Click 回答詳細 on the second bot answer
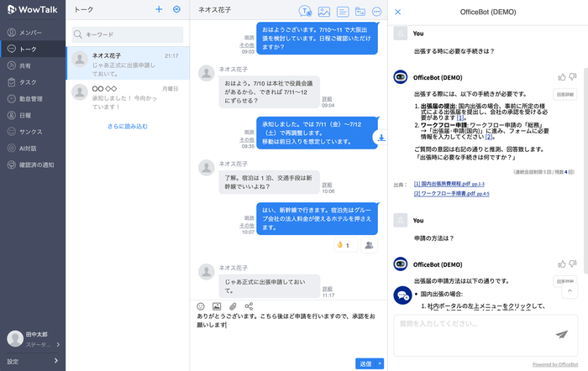This screenshot has width=588, height=371. [x=565, y=281]
